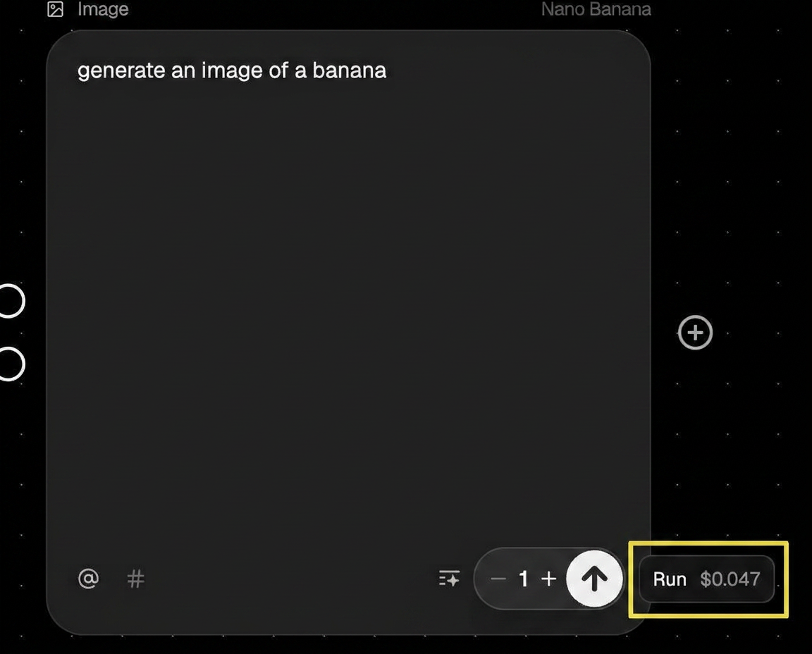
Task: Click the image count value 1
Action: click(524, 579)
